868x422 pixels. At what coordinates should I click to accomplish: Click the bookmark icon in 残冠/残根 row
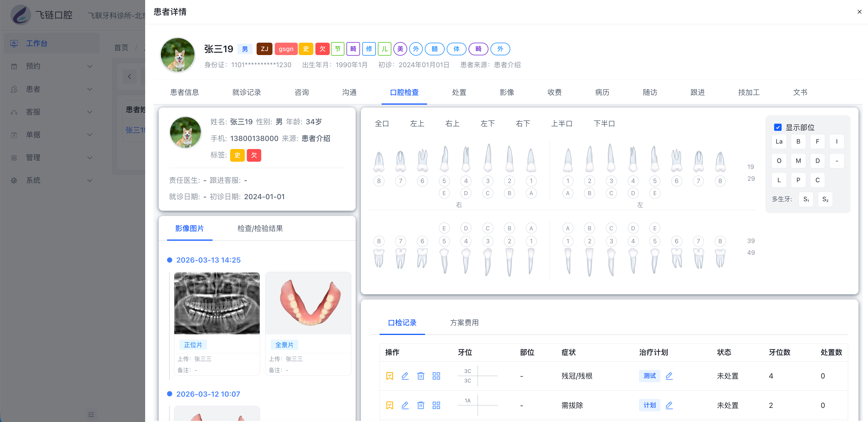pos(390,376)
